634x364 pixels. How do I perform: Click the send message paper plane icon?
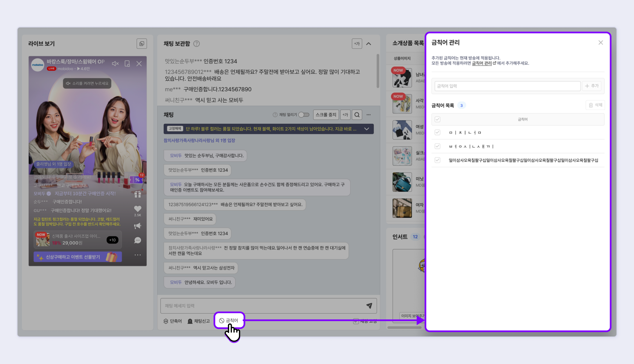pos(369,305)
